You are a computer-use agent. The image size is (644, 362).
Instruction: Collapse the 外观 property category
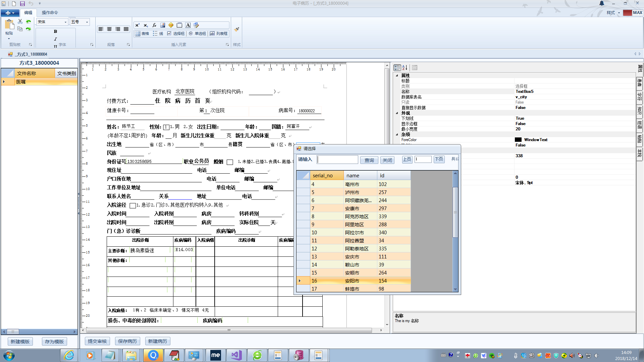pyautogui.click(x=397, y=113)
